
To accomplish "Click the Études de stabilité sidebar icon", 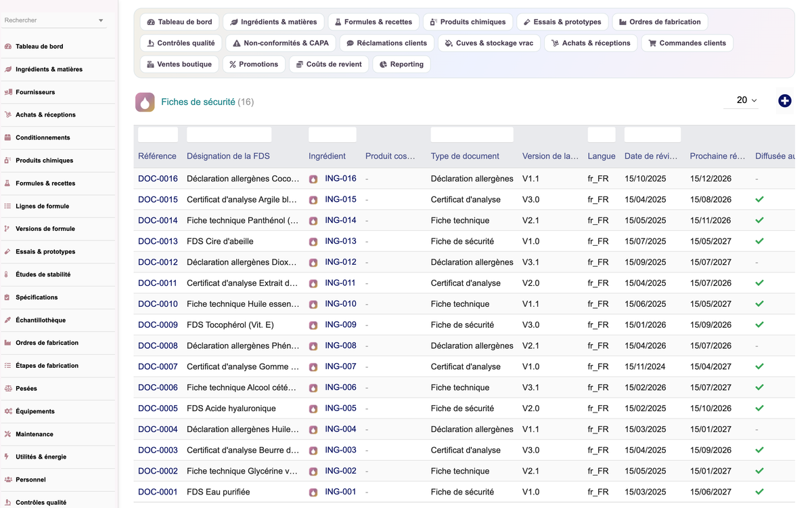I will click(x=8, y=274).
